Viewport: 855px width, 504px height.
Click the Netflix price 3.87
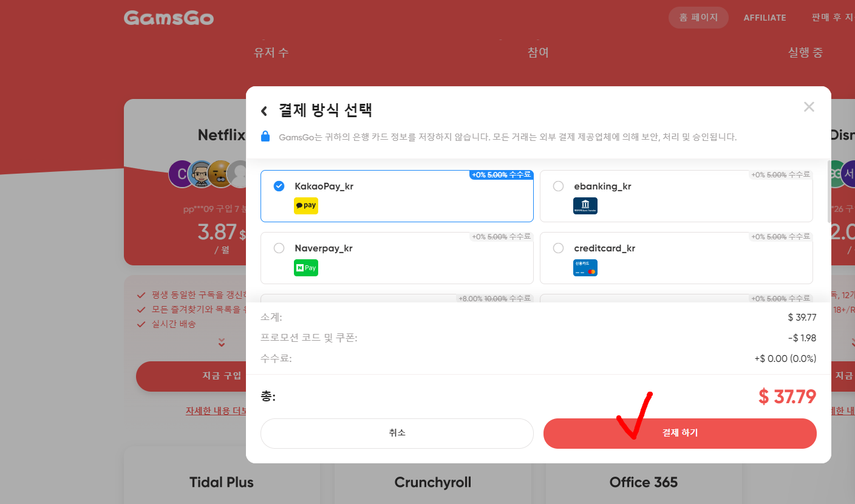[x=217, y=232]
